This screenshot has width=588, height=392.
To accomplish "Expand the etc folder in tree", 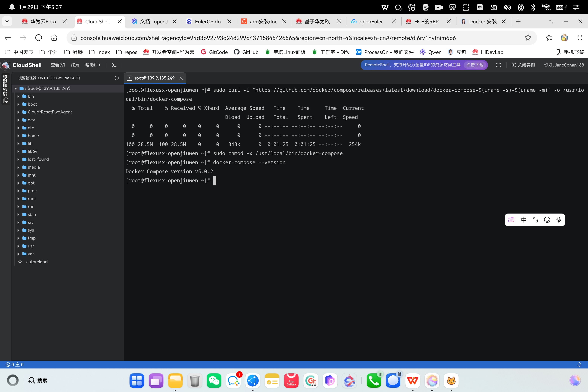I will pos(31,128).
